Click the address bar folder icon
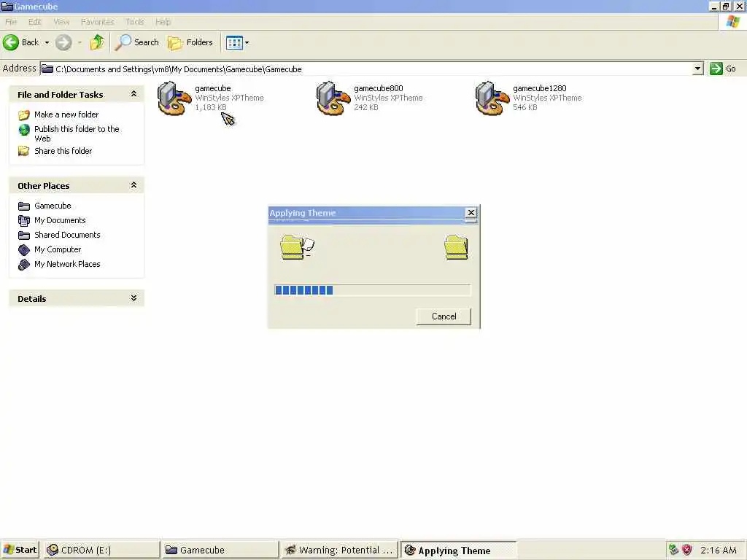This screenshot has height=560, width=747. [47, 69]
